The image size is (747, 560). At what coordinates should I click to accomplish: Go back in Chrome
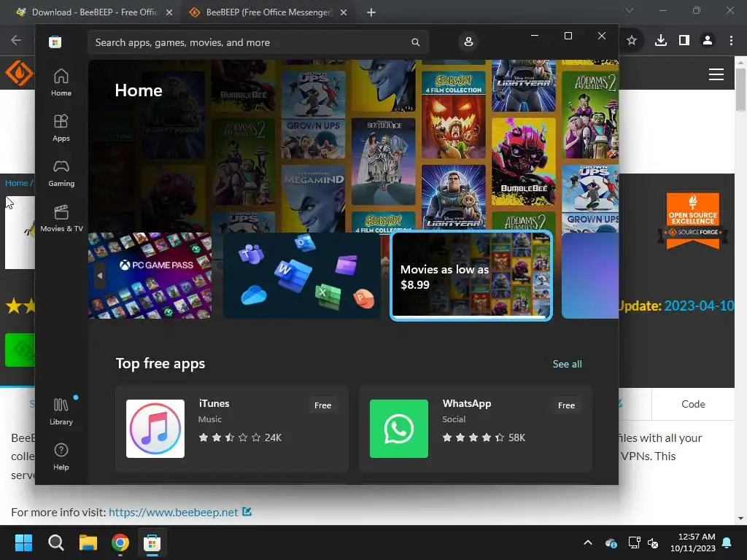16,40
